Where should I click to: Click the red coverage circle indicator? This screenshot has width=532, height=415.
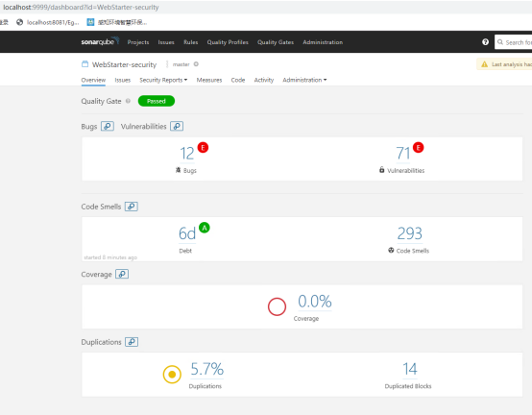(x=277, y=306)
